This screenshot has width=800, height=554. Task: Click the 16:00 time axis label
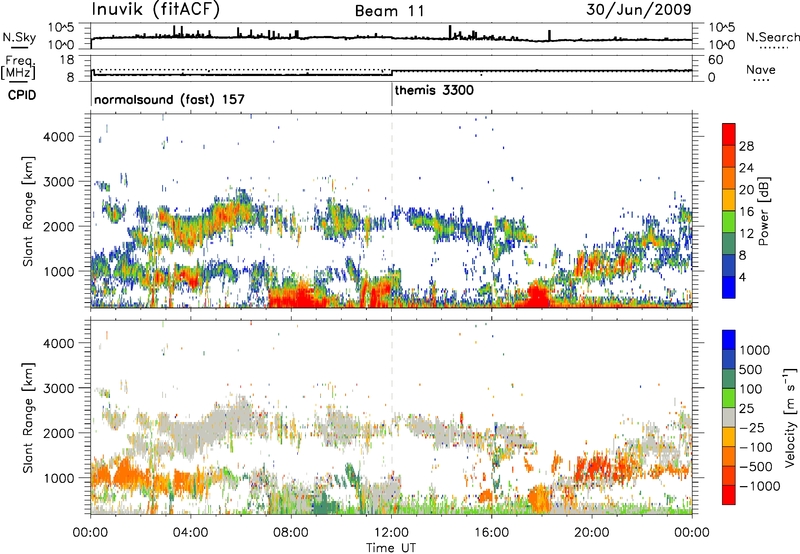tap(491, 533)
